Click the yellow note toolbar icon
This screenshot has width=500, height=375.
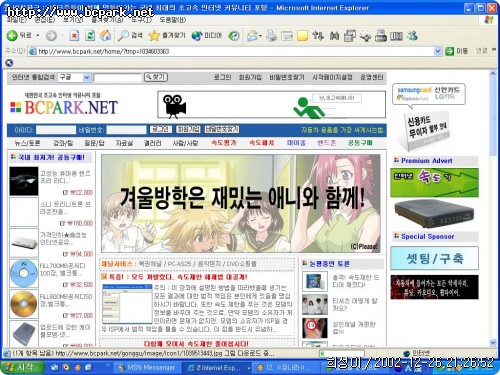click(302, 36)
